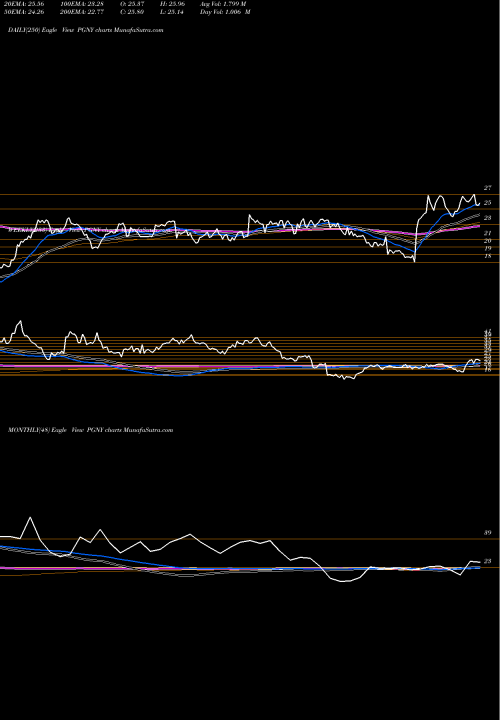Click the 27 price label on daily chart
This screenshot has height=720, width=500.
pyautogui.click(x=488, y=188)
